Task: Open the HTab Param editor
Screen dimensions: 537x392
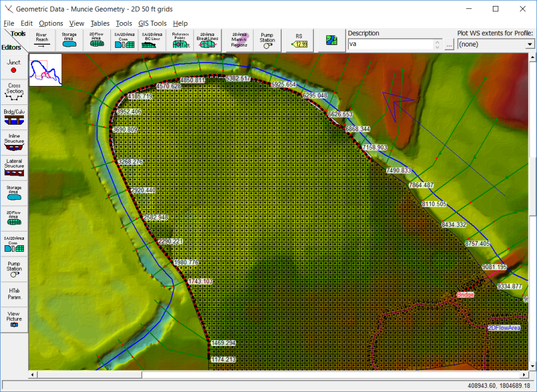Action: pyautogui.click(x=13, y=293)
